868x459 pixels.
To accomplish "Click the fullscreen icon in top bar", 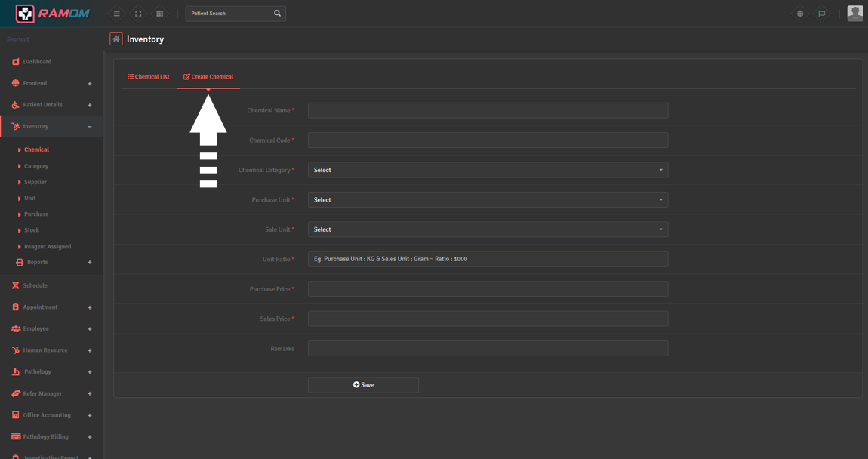I will click(138, 14).
